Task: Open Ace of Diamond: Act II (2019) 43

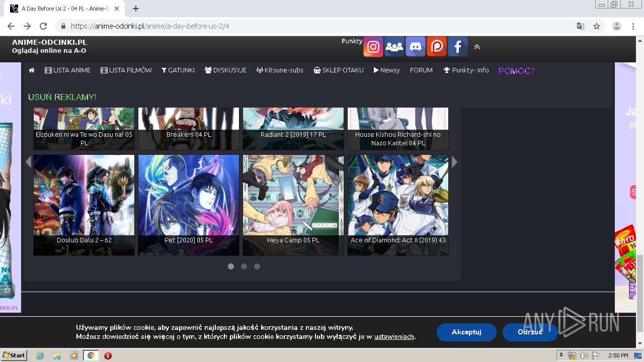Action: point(398,205)
